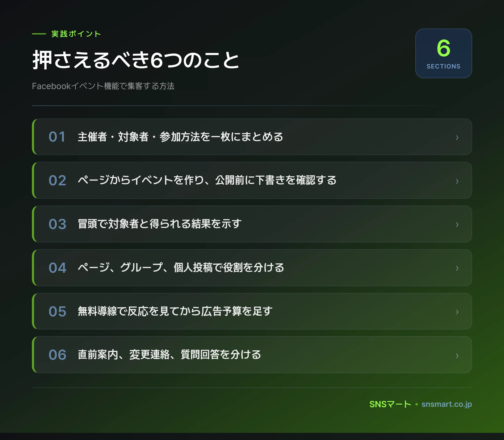Click the number 03 label
Viewport: 504px width, 440px height.
[x=57, y=224]
